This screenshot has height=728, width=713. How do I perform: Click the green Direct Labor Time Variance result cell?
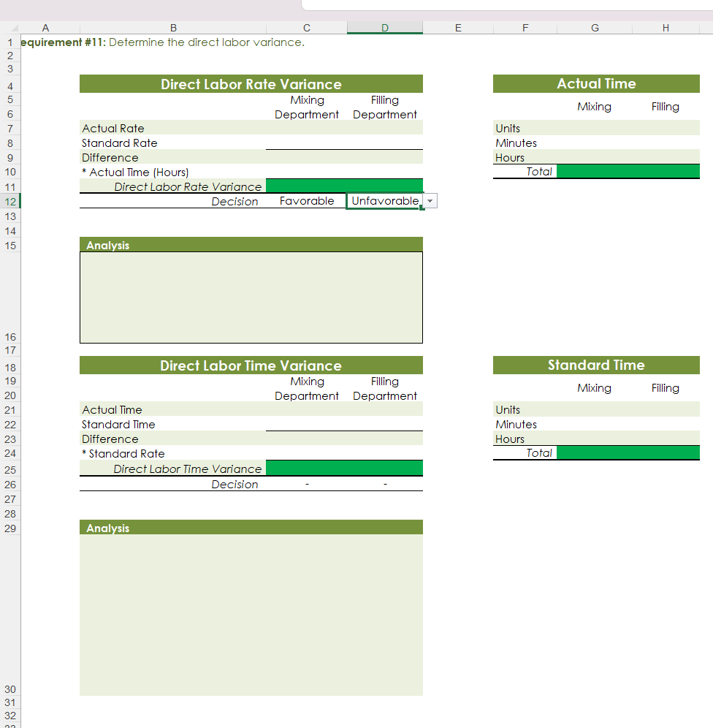coord(344,468)
